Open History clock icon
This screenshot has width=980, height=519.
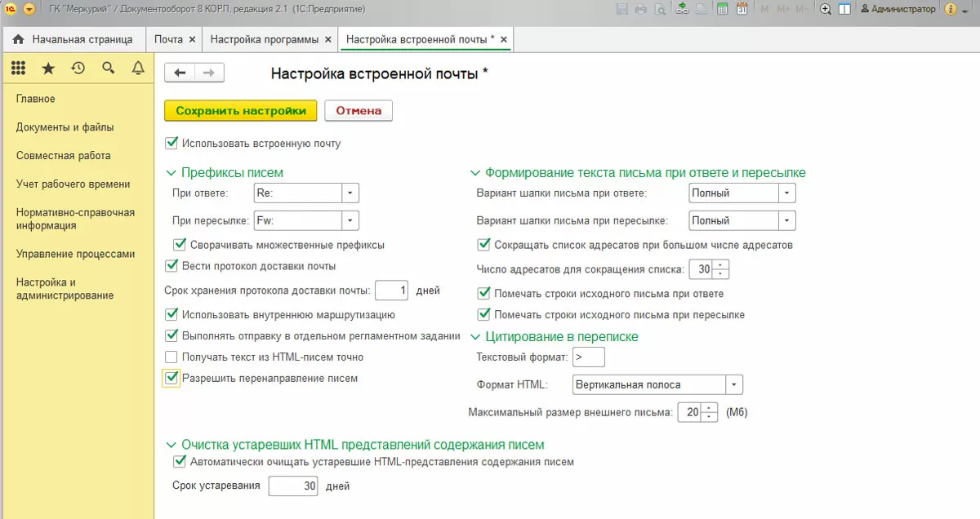[x=78, y=69]
